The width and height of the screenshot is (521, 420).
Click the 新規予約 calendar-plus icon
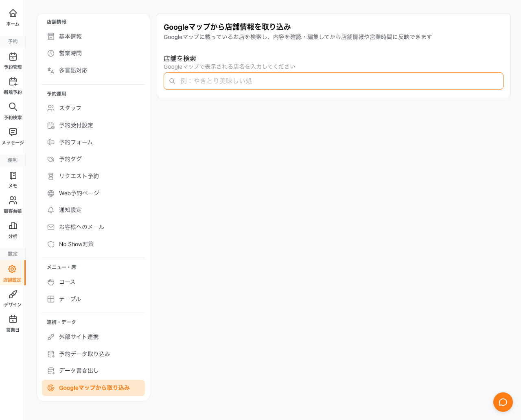coord(13,82)
